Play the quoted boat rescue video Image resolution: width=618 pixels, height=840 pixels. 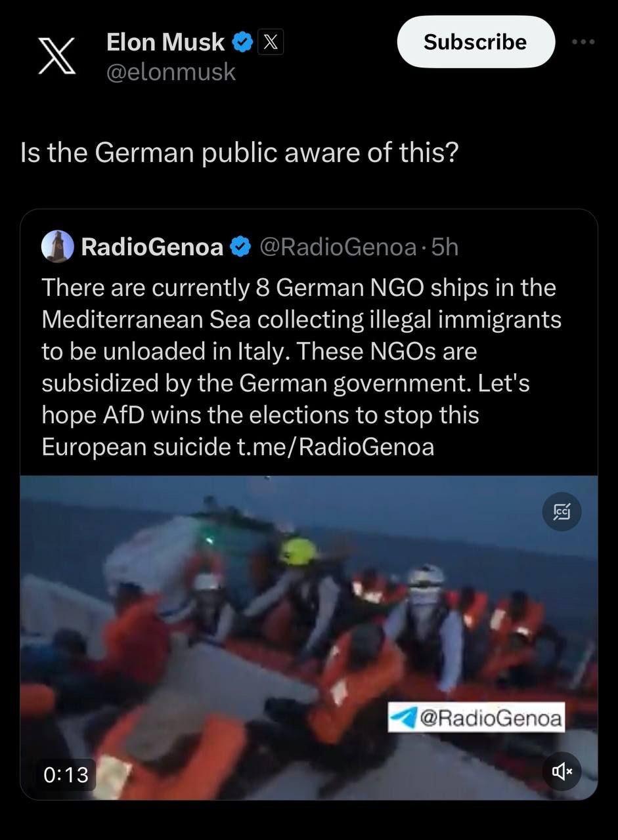[x=309, y=638]
